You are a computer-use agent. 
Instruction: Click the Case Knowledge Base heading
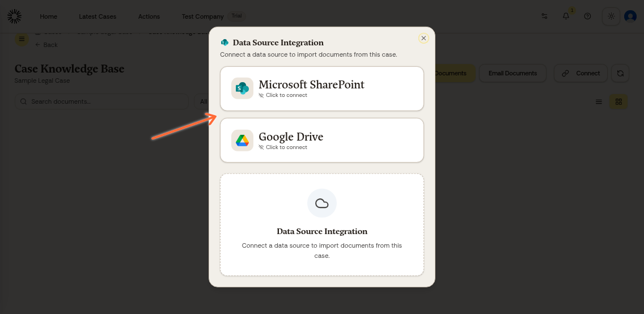click(69, 69)
